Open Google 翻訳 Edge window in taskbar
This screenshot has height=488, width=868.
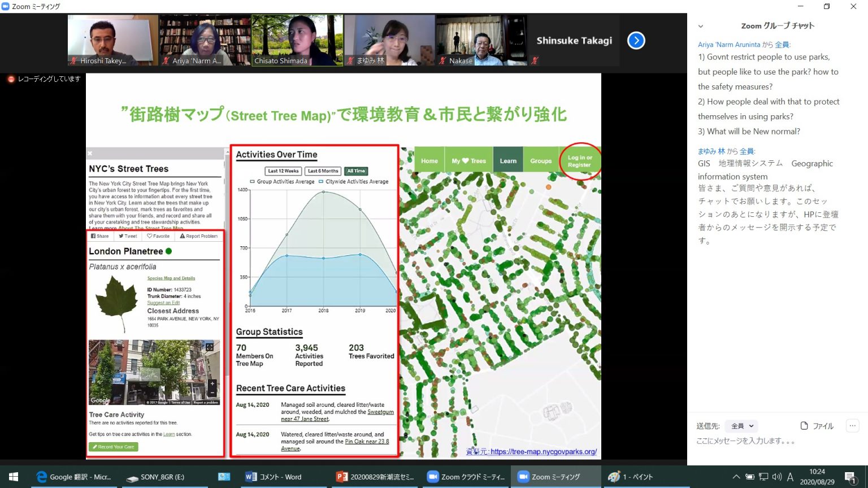tap(73, 477)
